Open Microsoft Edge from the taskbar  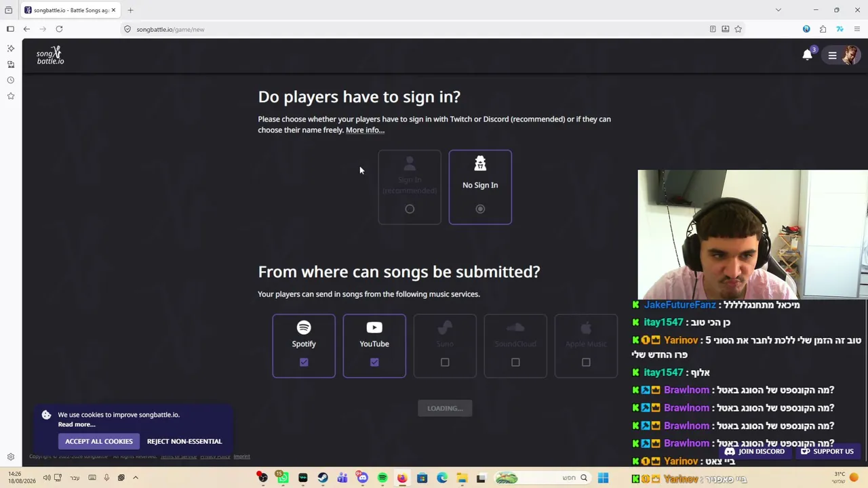coord(442,478)
